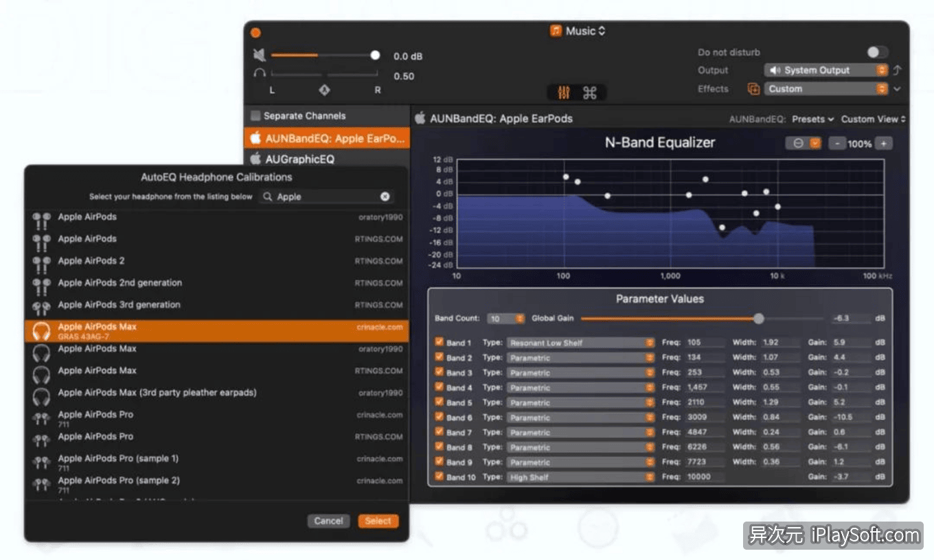Open the equalizer sliders view icon

(564, 93)
